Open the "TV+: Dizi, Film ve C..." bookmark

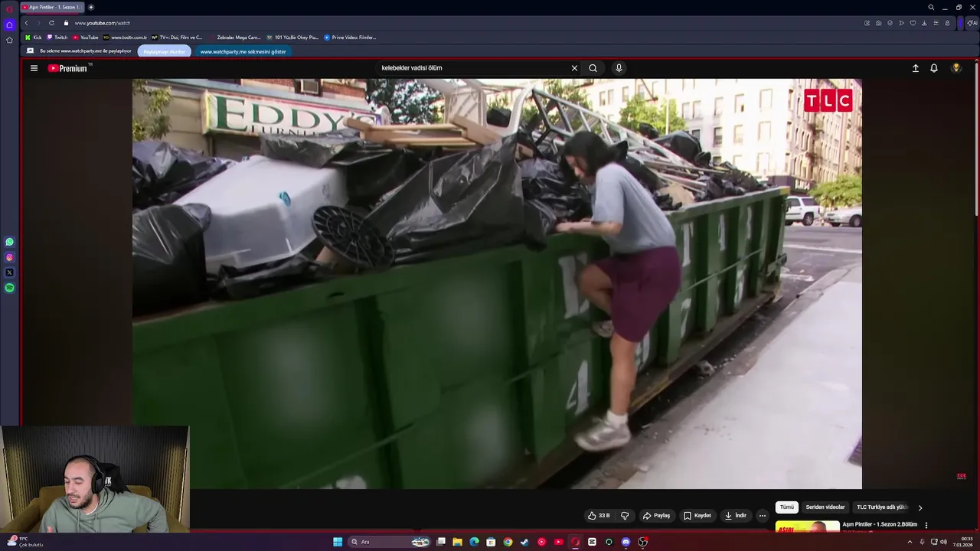pyautogui.click(x=177, y=37)
